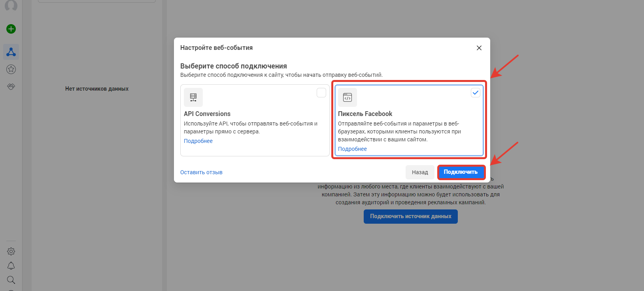Click the green plus create icon in sidebar
The image size is (644, 291).
[x=11, y=29]
